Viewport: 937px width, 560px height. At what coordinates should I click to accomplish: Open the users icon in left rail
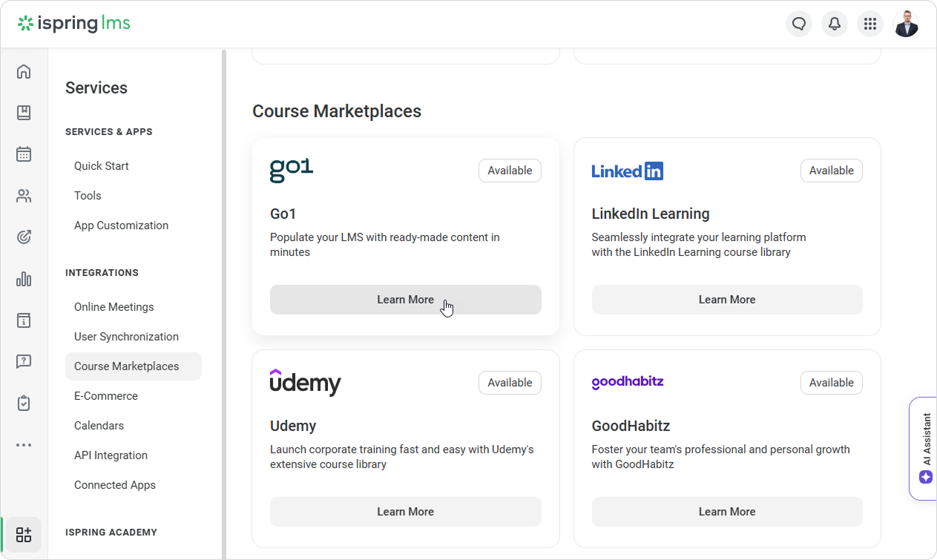click(x=24, y=196)
